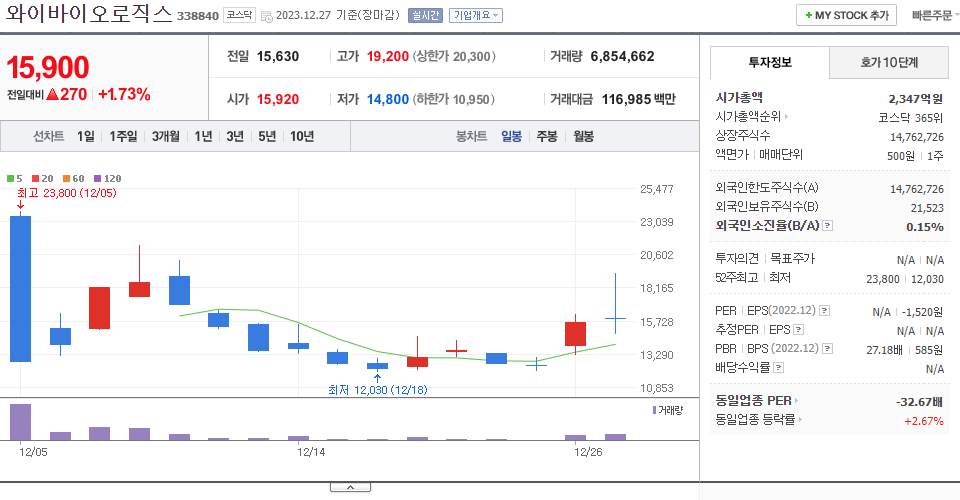Click the 최고 23,800 (12/05) label

[66, 193]
